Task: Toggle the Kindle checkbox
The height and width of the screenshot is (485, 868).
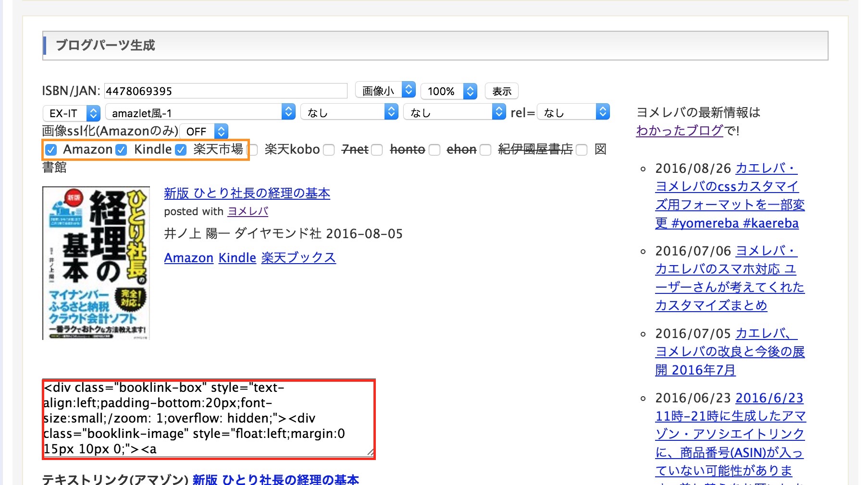Action: (121, 150)
